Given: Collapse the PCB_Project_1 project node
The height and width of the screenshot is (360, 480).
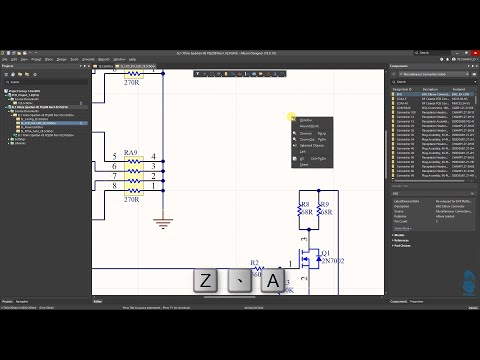Looking at the screenshot, I should click(6, 95).
